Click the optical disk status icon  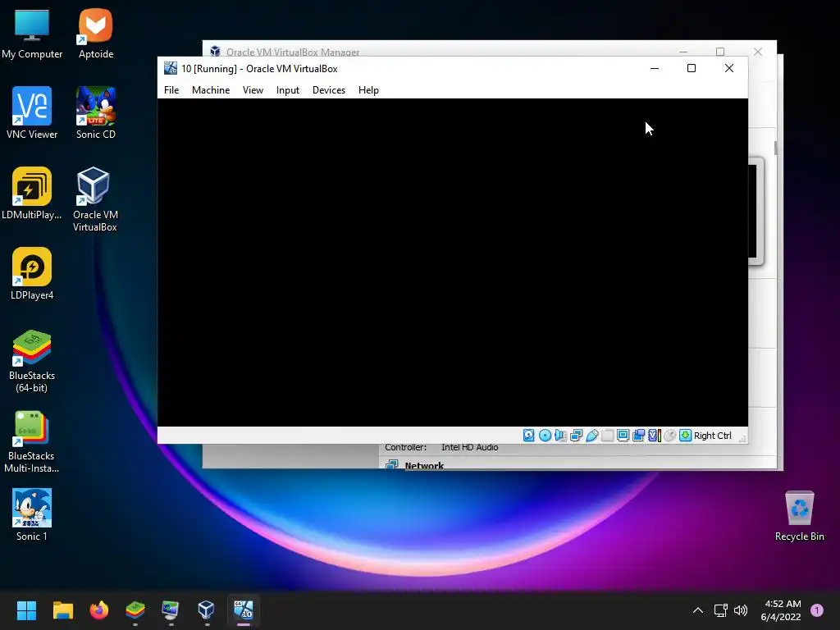pos(545,436)
